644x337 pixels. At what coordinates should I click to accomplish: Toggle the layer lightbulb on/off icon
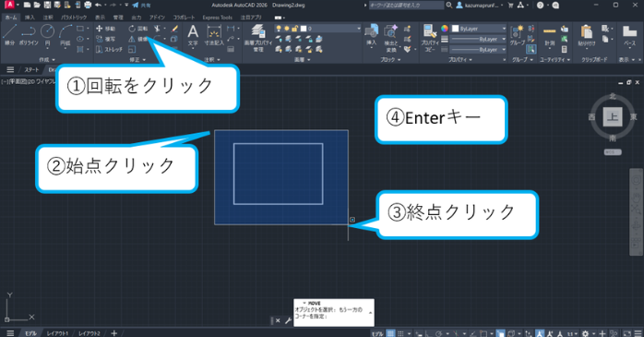[x=279, y=29]
